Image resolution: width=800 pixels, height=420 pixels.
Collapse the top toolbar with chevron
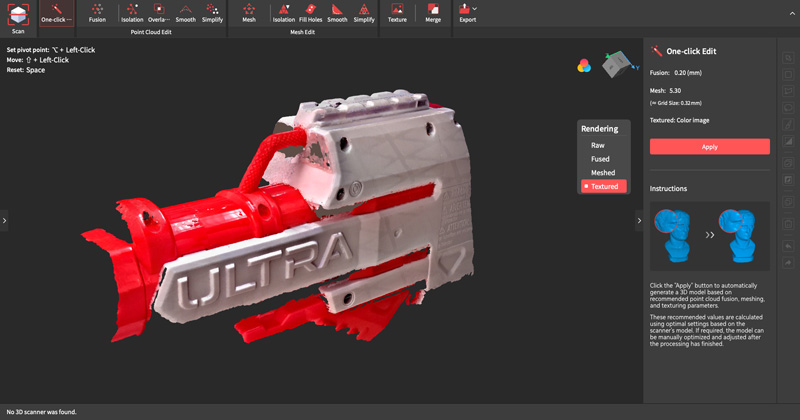792,13
